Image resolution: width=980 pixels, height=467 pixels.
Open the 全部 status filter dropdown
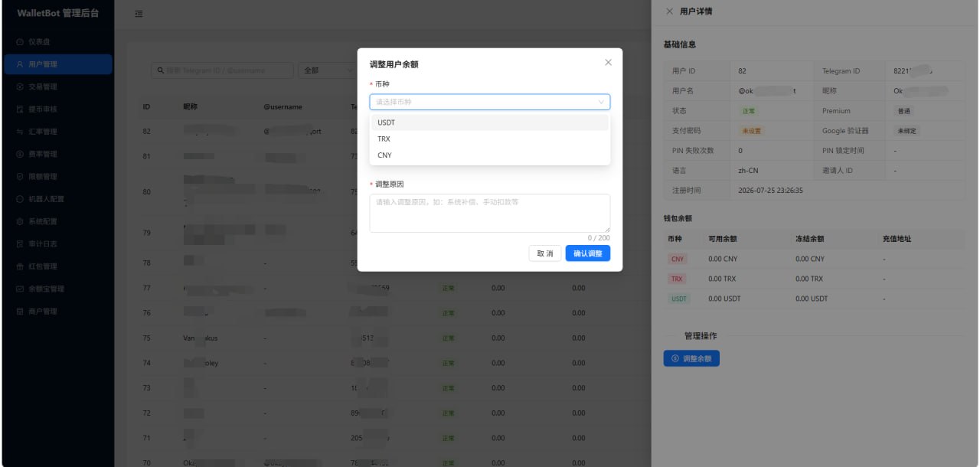point(328,70)
